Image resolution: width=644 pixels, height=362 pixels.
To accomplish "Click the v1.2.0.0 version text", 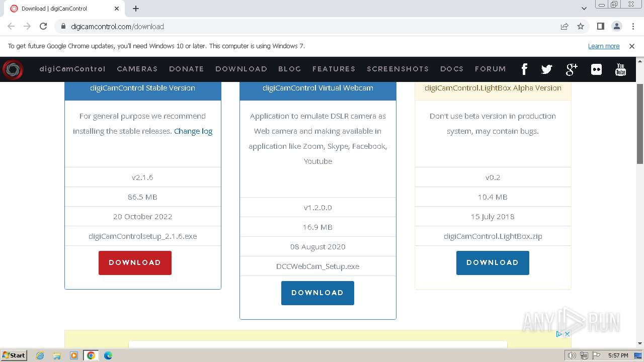I will click(x=318, y=208).
